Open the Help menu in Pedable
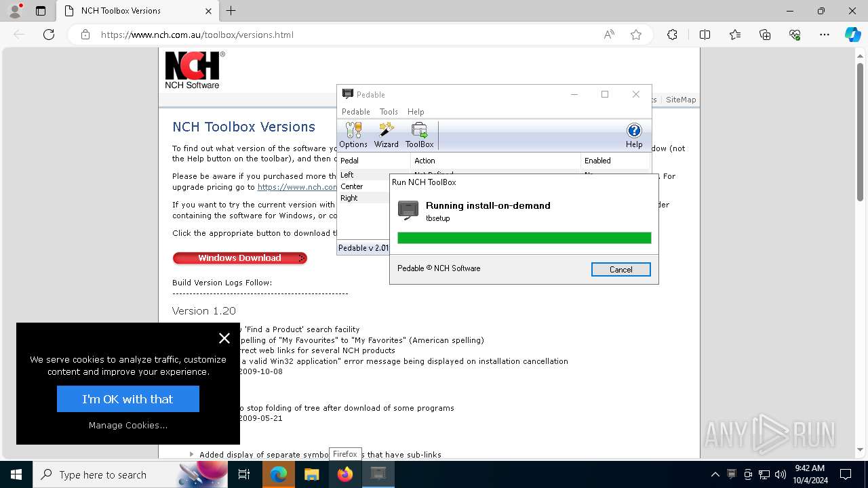 coord(416,112)
